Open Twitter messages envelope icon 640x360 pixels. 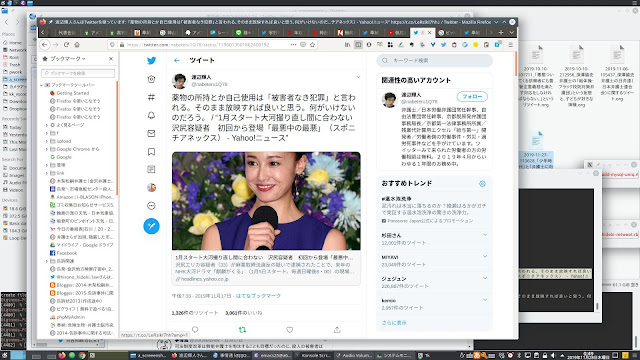(151, 133)
